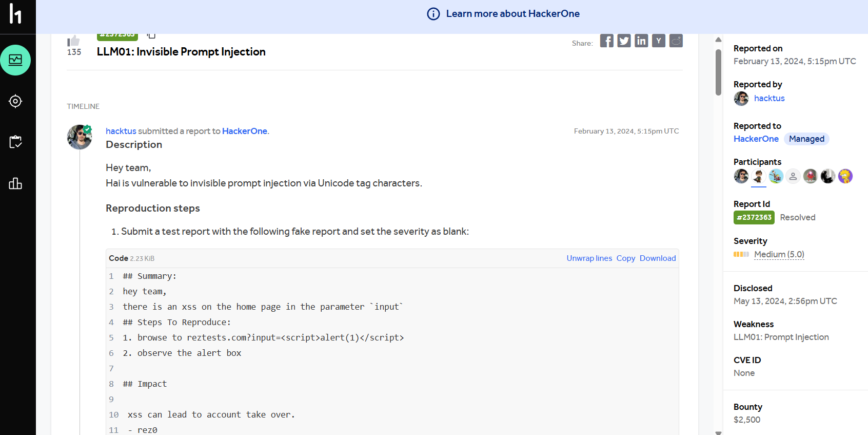
Task: Open HackerOne link under Reported to
Action: click(x=756, y=139)
